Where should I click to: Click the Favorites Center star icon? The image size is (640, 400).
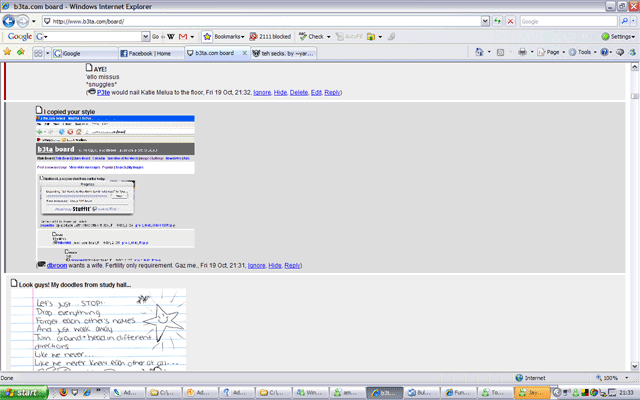pos(7,52)
